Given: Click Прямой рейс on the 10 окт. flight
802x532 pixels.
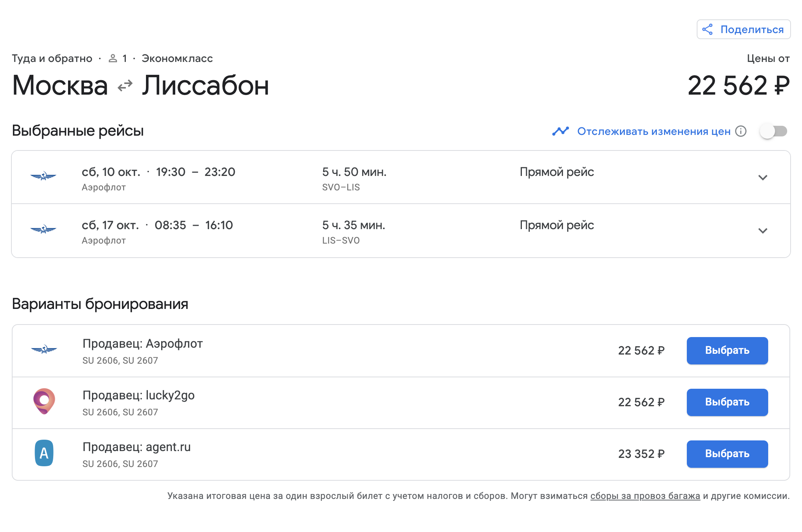Looking at the screenshot, I should [557, 172].
